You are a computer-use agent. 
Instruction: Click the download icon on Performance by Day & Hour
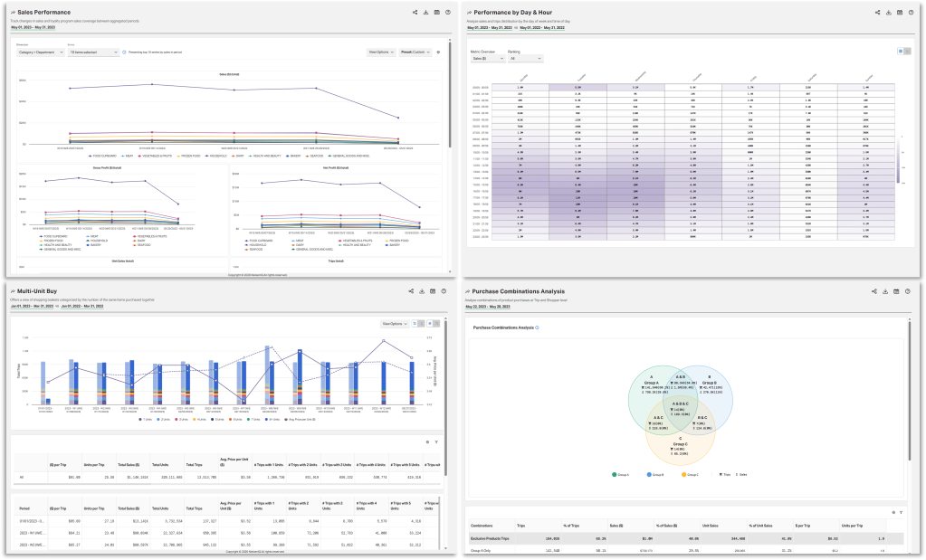coord(889,12)
